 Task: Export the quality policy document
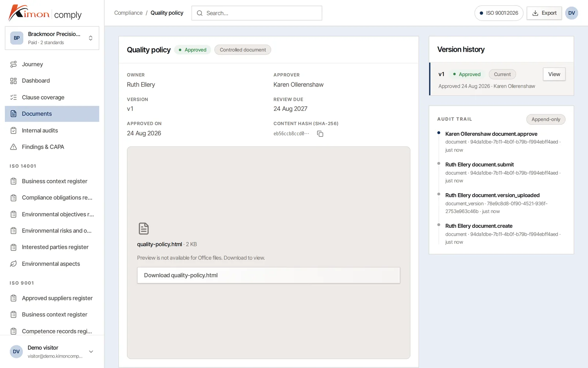544,13
